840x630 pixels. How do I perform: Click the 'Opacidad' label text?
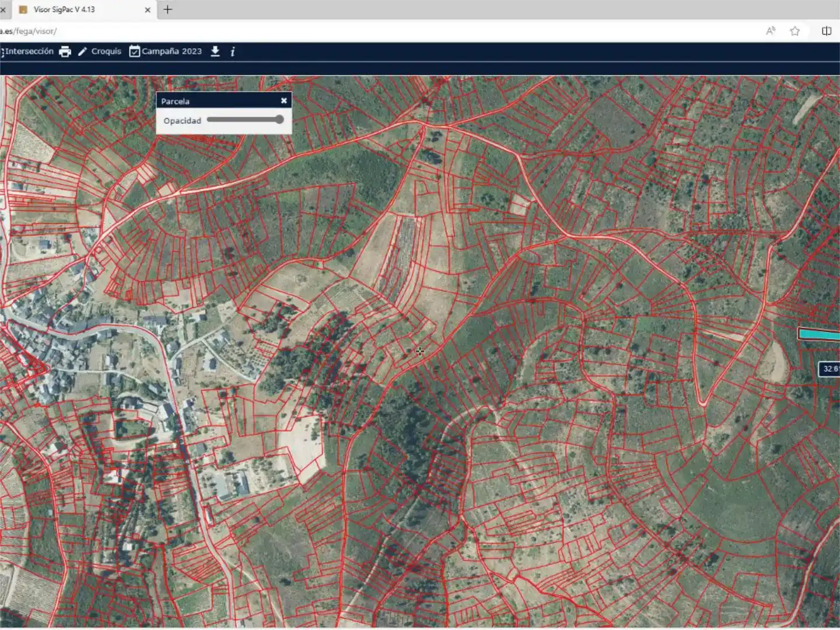182,121
